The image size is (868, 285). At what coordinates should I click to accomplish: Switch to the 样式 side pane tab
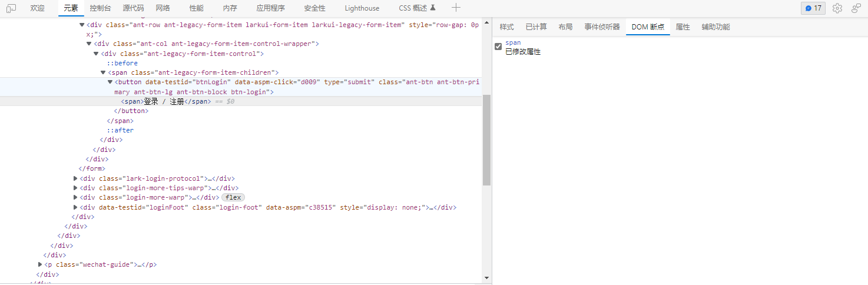pos(506,27)
